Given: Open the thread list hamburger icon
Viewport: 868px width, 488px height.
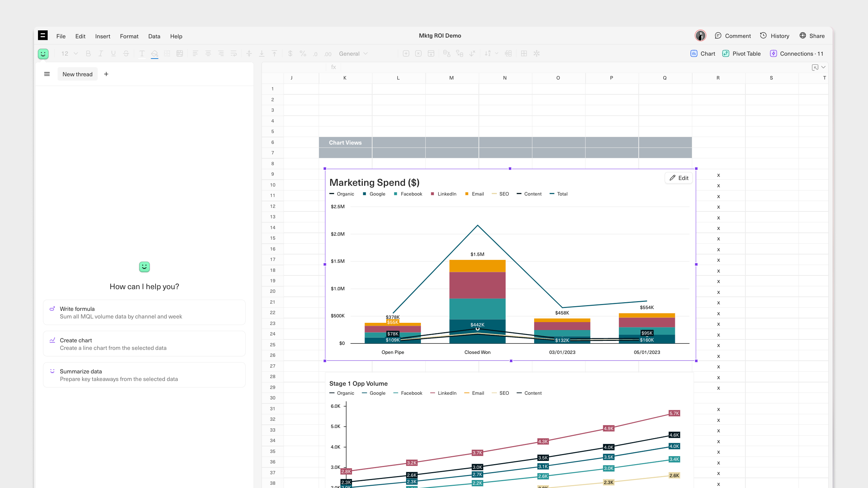Looking at the screenshot, I should pyautogui.click(x=47, y=74).
